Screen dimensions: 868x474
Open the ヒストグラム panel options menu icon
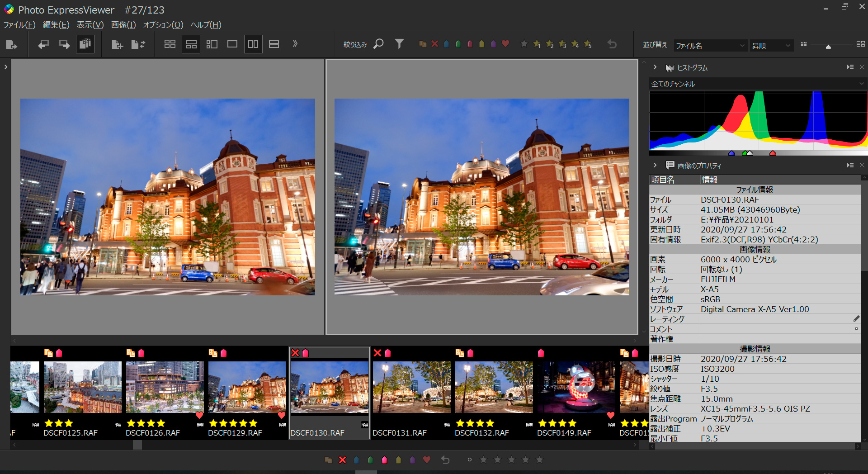pyautogui.click(x=850, y=67)
